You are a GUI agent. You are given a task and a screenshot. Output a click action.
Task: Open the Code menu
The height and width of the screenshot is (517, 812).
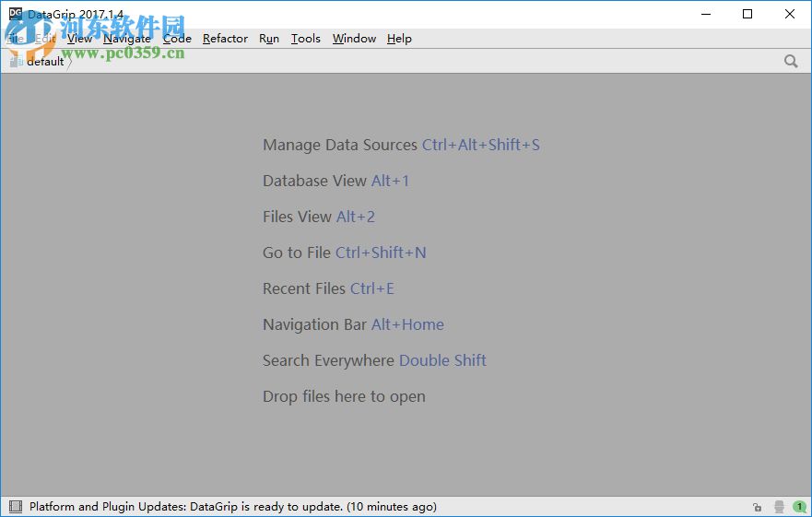tap(177, 39)
